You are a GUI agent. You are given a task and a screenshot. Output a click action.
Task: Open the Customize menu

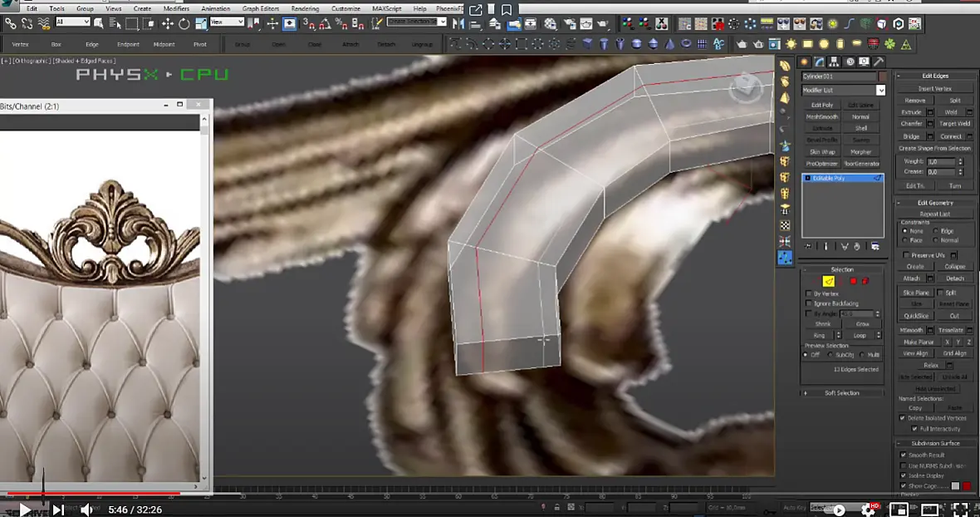(x=345, y=9)
